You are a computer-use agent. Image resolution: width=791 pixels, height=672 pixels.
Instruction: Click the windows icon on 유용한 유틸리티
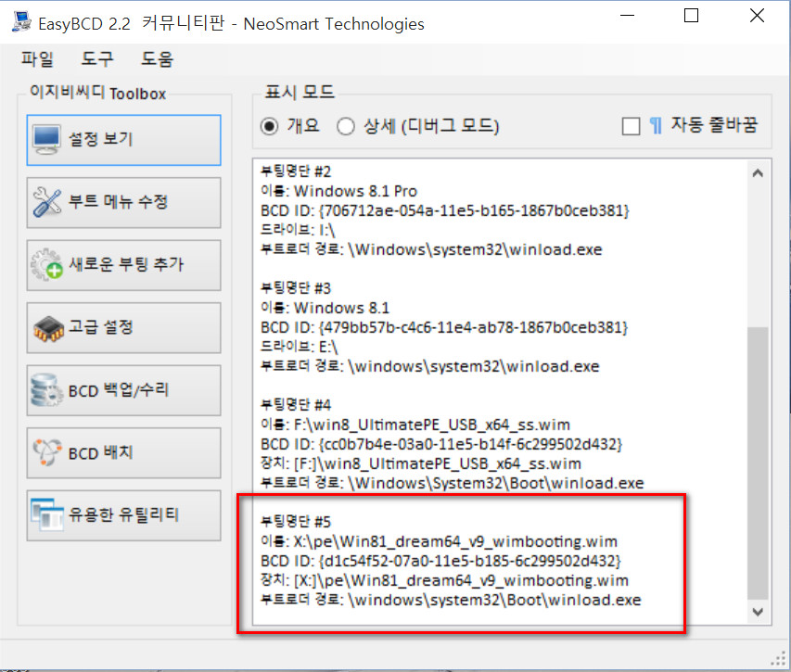47,514
